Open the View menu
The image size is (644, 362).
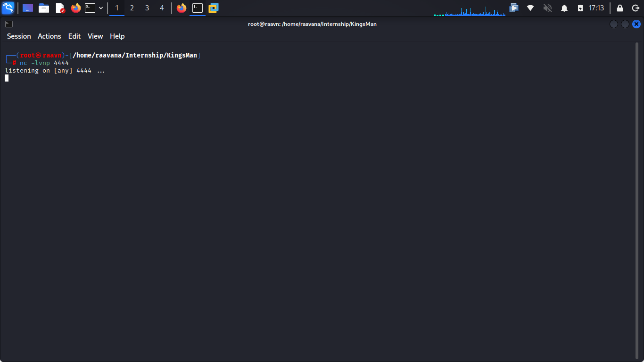coord(95,36)
